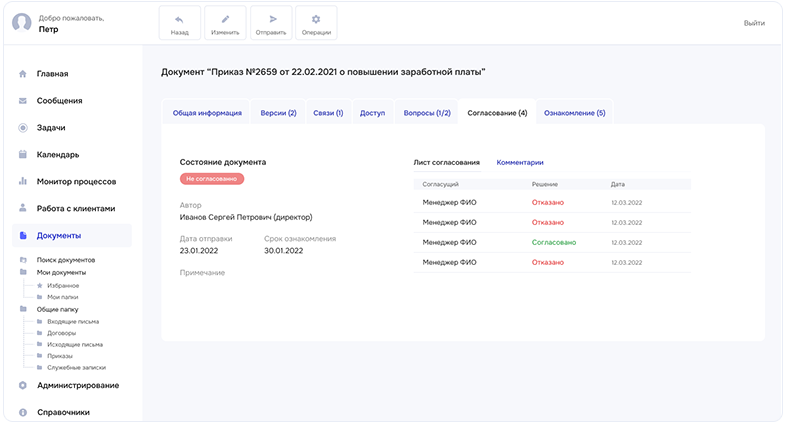
Task: Go to Сообщения in the sidebar
Action: pos(59,101)
